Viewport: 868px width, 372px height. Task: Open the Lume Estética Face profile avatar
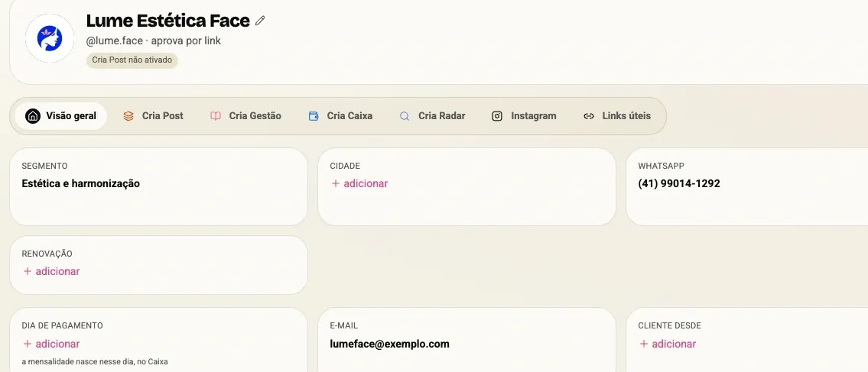[x=50, y=38]
